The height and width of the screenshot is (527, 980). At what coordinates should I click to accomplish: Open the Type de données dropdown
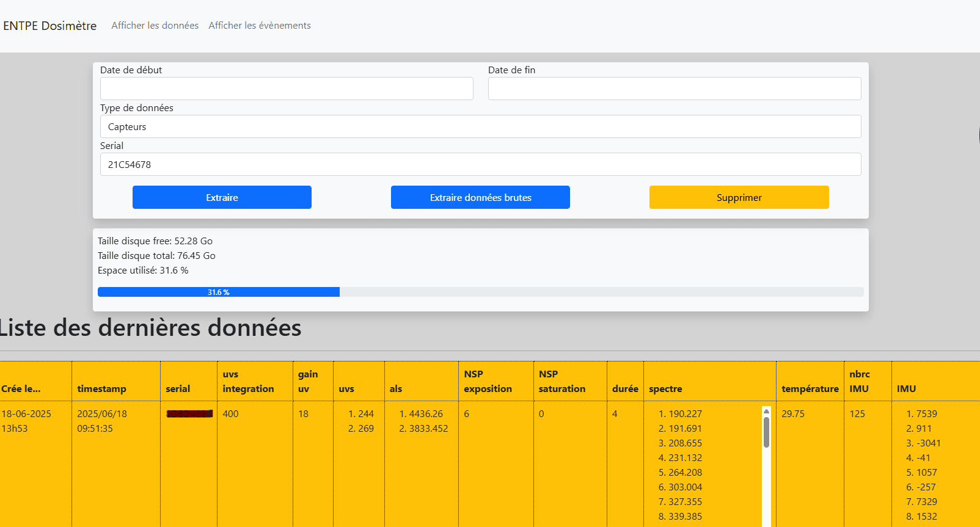coord(480,126)
